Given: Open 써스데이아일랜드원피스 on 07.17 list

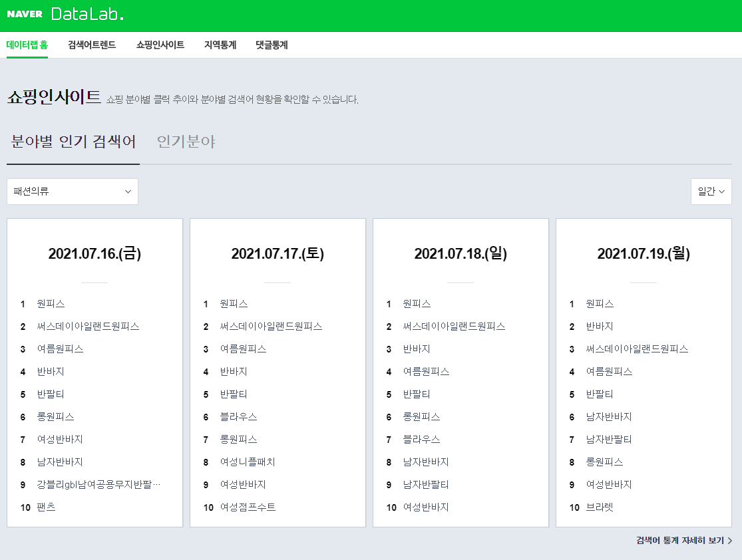Looking at the screenshot, I should click(x=271, y=327).
